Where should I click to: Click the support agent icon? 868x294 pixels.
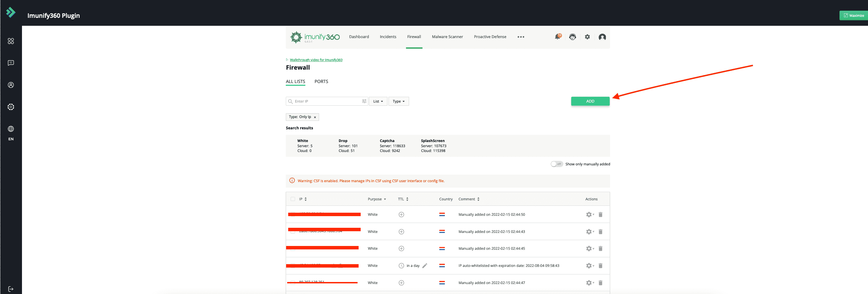coord(572,37)
